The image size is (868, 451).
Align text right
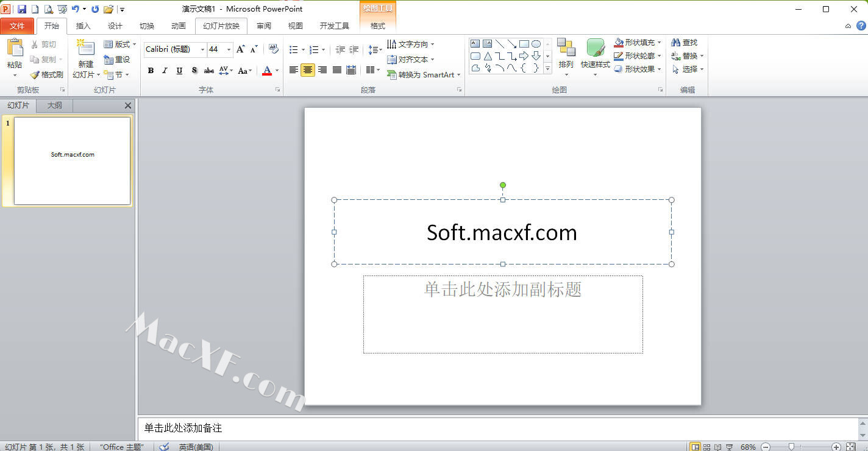(322, 70)
